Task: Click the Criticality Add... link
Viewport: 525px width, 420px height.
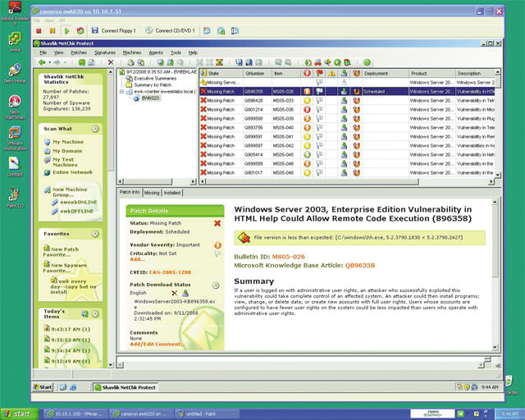Action: (x=137, y=259)
